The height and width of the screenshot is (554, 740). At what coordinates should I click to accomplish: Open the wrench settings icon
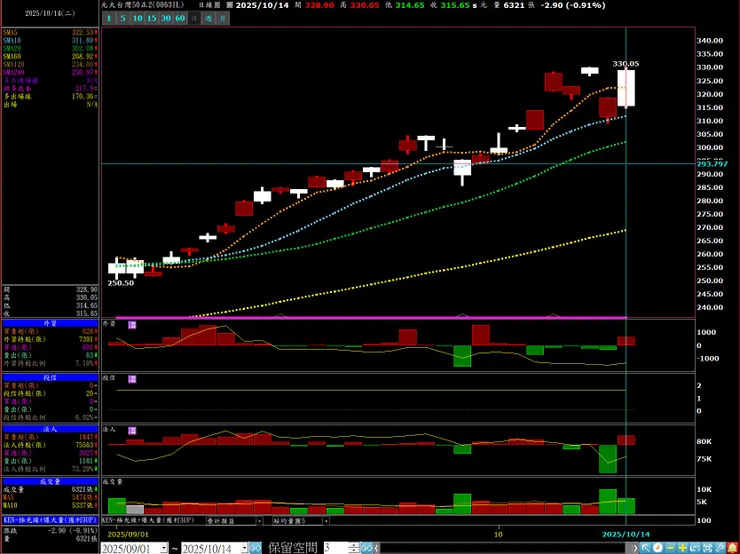[x=720, y=548]
